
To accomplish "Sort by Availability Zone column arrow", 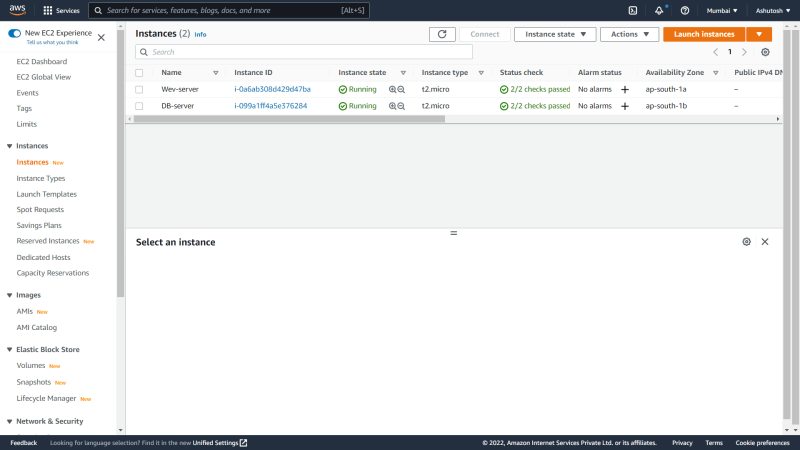I will 716,73.
